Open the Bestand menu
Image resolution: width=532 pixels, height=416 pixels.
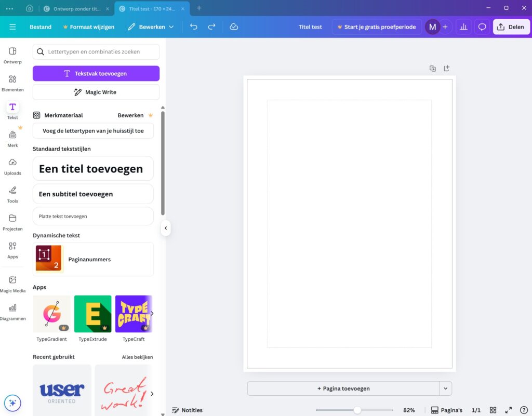(x=41, y=27)
